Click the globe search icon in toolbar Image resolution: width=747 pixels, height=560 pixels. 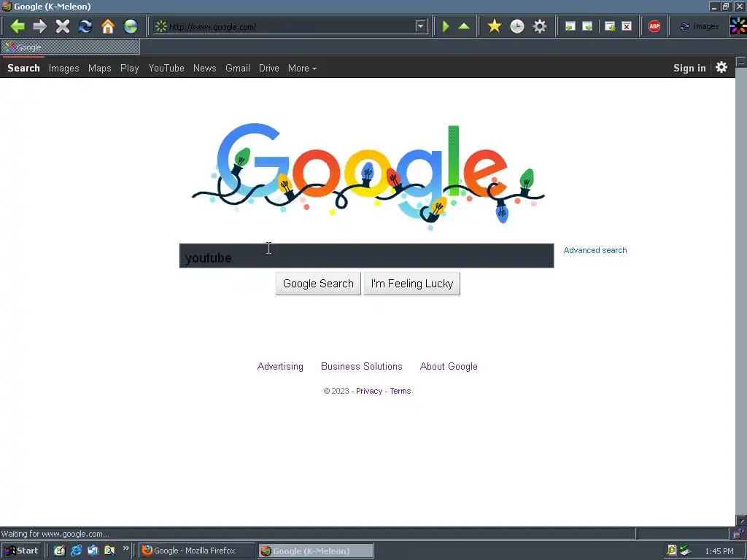pyautogui.click(x=131, y=26)
